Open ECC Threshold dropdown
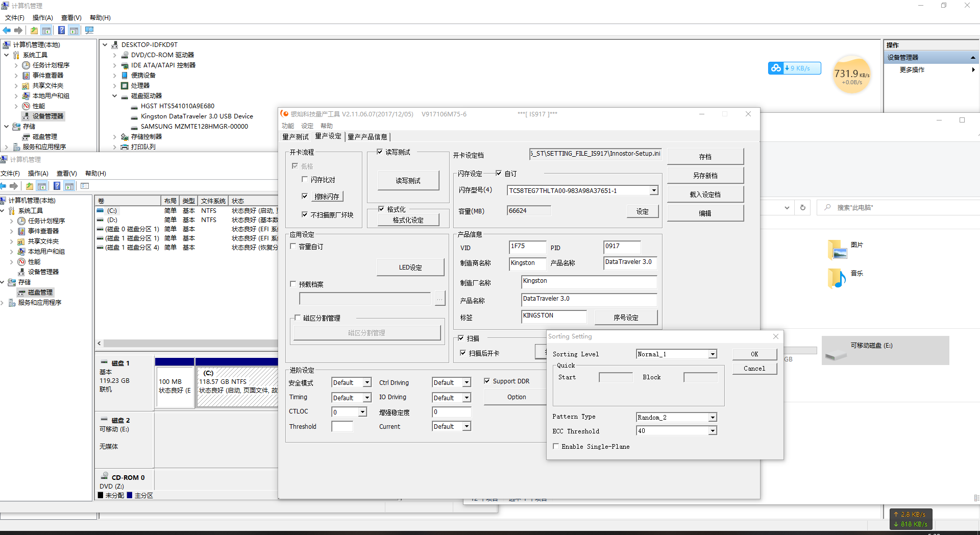This screenshot has width=980, height=535. (x=713, y=431)
